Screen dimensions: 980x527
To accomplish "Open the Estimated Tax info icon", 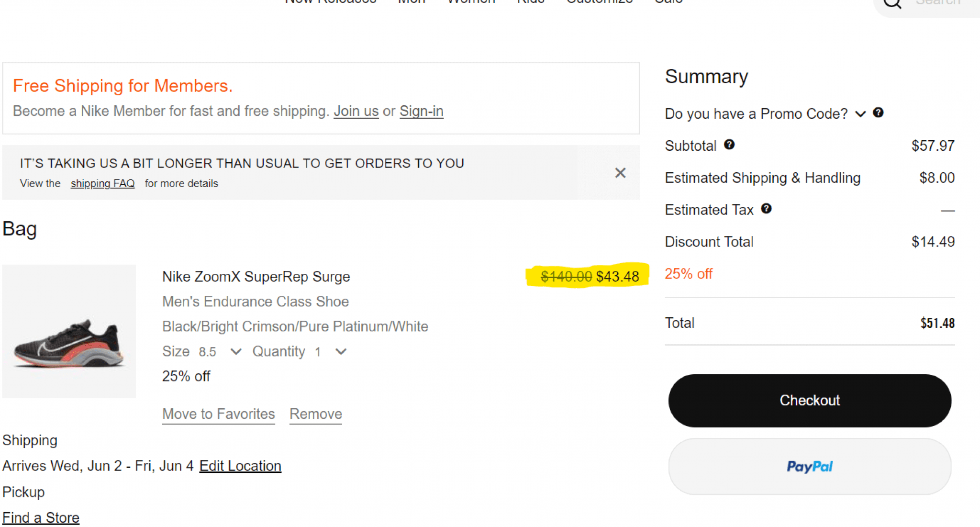I will tap(766, 209).
